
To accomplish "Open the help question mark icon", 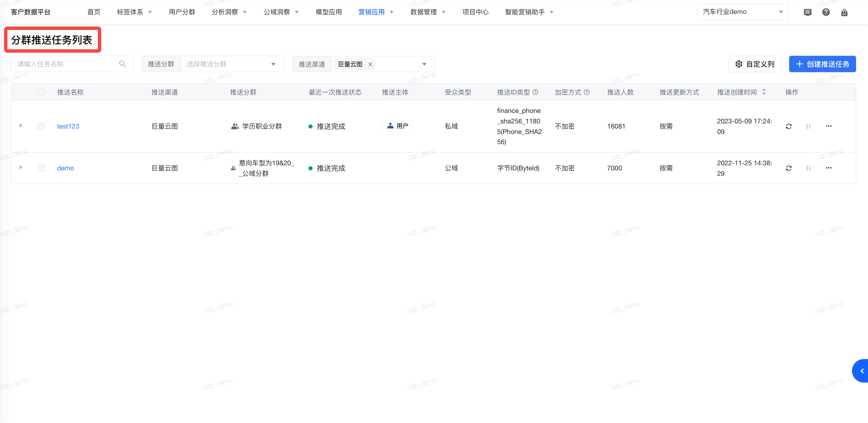I will pos(826,12).
